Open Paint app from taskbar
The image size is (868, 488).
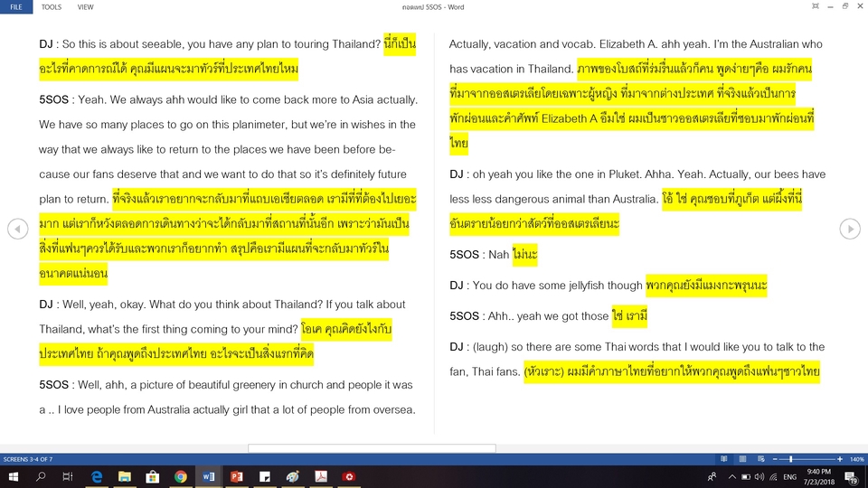click(293, 476)
